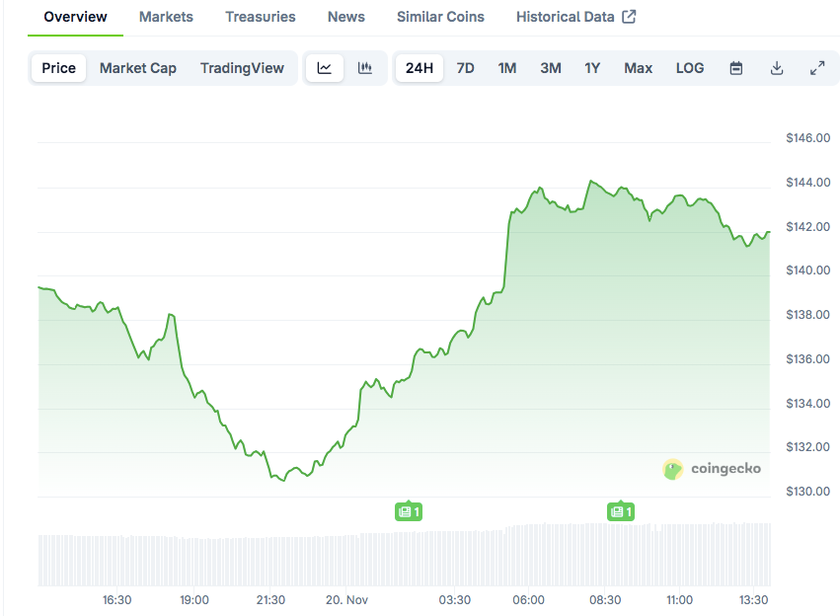The height and width of the screenshot is (616, 840).
Task: Click the 08:30 time axis label
Action: click(605, 600)
